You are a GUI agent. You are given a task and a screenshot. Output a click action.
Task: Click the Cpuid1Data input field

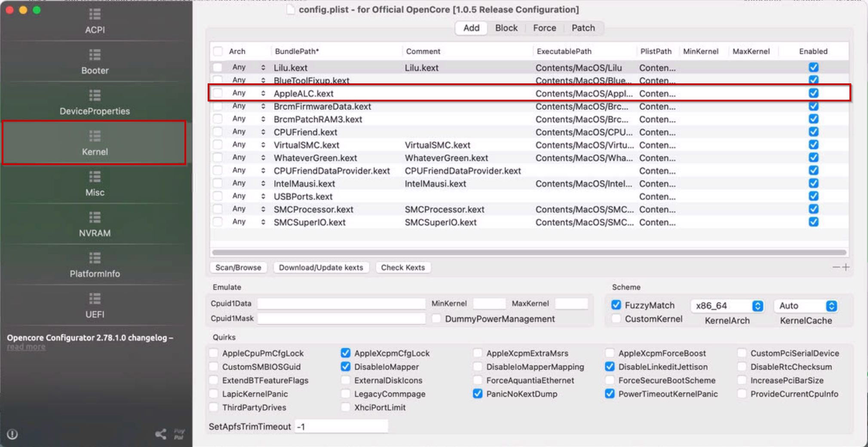click(341, 303)
